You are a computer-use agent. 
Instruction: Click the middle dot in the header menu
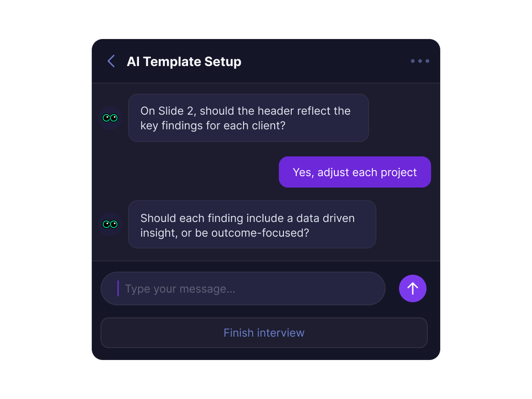420,61
